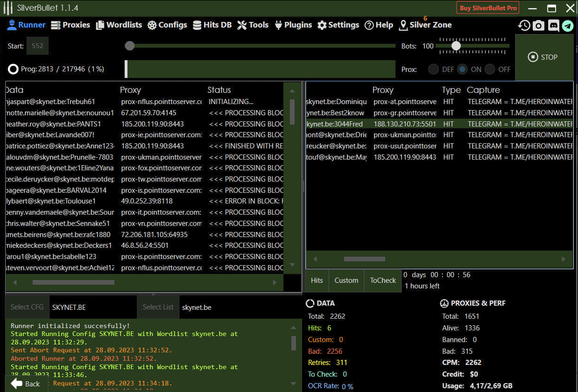The image size is (578, 392).
Task: Open the Configs gear section
Action: pos(167,25)
